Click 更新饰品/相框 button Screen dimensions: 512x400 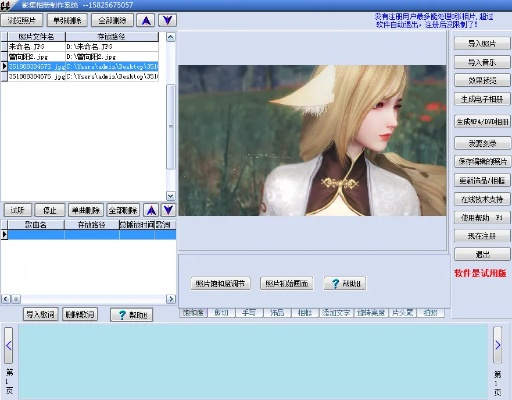click(482, 180)
